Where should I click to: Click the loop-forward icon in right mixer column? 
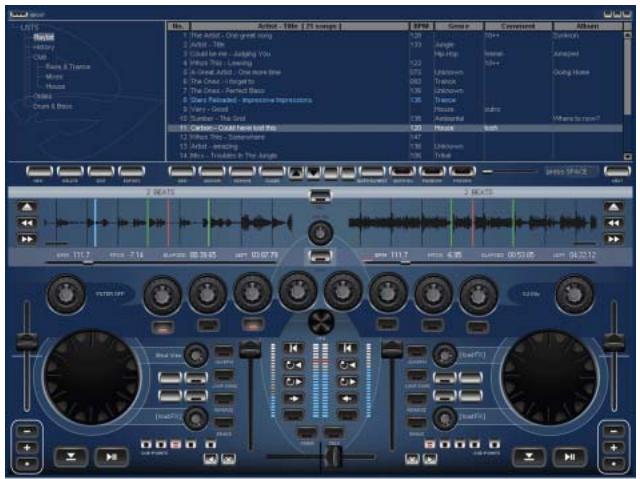[347, 382]
